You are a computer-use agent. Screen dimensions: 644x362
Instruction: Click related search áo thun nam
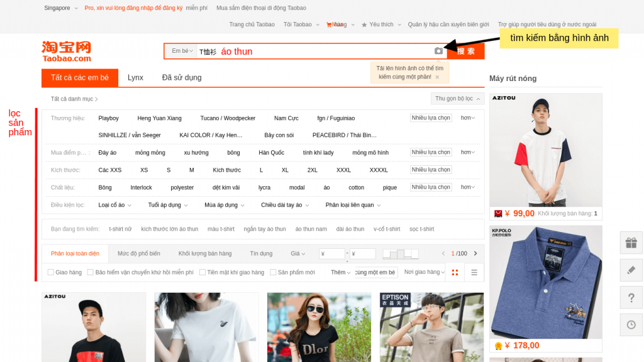311,229
